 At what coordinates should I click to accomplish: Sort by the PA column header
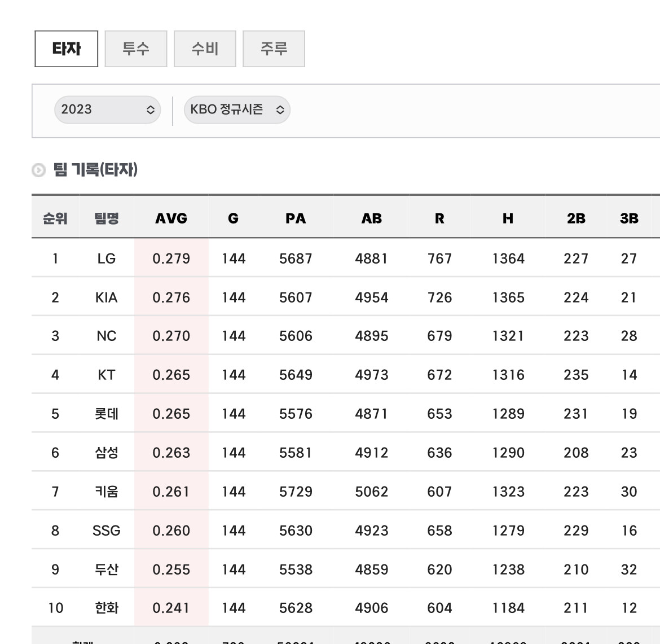pos(296,218)
